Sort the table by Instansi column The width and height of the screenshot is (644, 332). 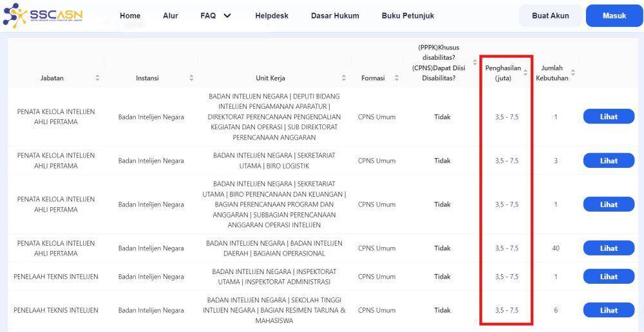[191, 78]
